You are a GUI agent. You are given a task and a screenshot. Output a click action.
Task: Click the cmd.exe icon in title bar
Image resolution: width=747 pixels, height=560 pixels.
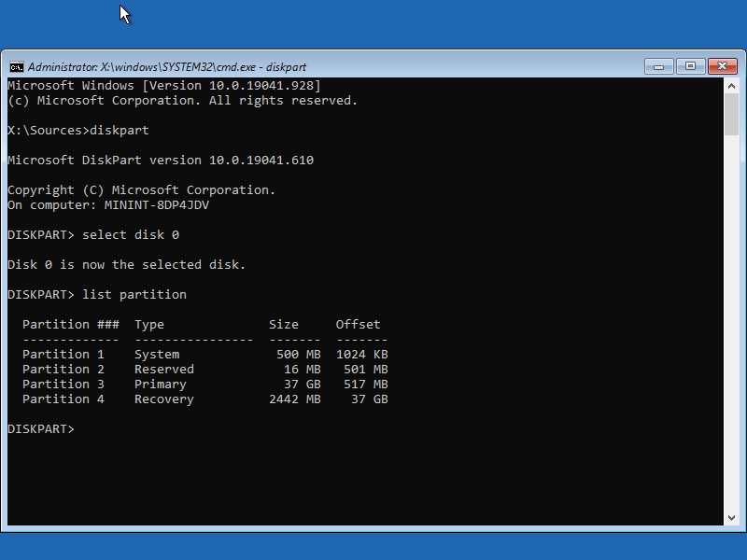16,66
